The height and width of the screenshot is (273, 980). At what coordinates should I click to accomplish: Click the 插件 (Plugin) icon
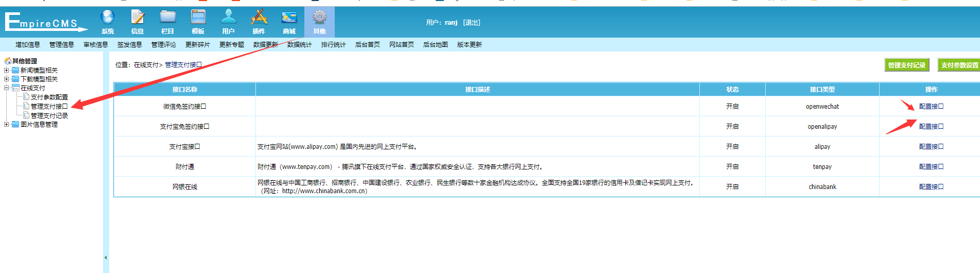(x=259, y=19)
